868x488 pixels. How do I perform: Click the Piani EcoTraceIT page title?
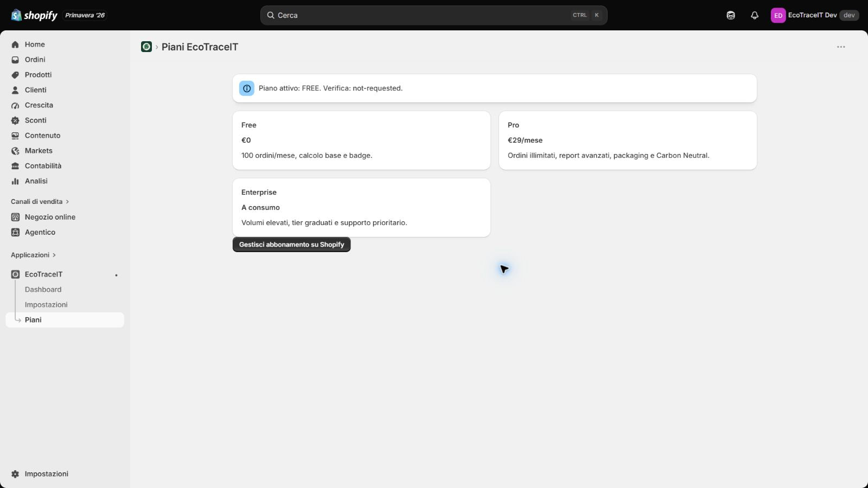pos(200,47)
